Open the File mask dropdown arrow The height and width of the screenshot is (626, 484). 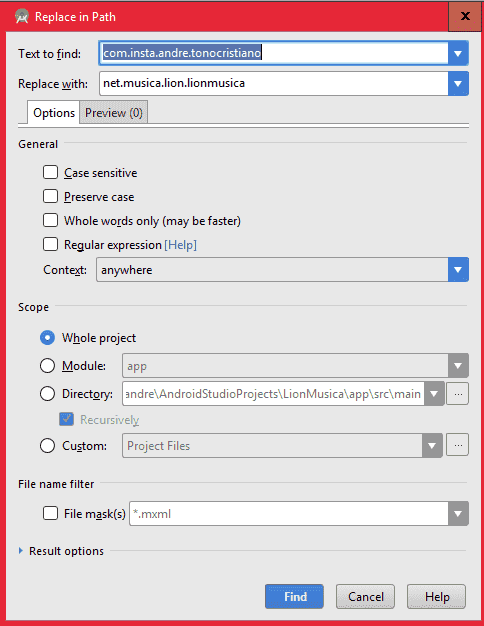(458, 514)
